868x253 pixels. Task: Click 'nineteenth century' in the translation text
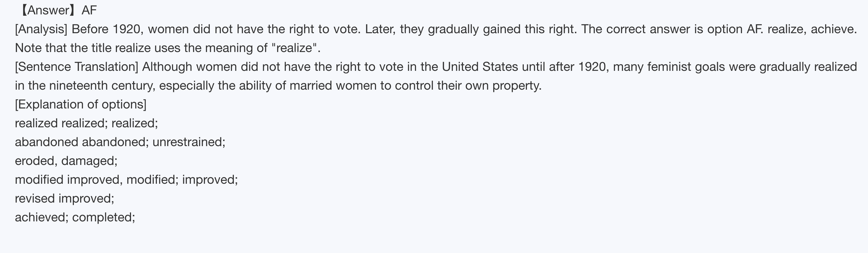tap(102, 86)
